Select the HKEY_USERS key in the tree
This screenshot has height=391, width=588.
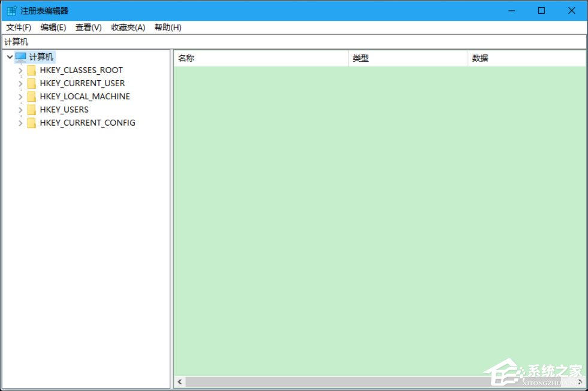(x=64, y=110)
